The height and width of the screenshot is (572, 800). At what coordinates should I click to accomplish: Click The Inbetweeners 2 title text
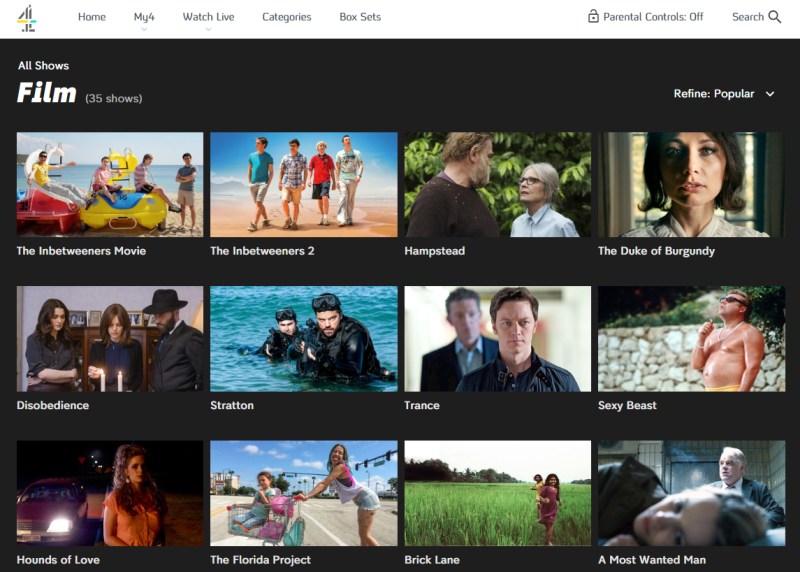coord(262,251)
